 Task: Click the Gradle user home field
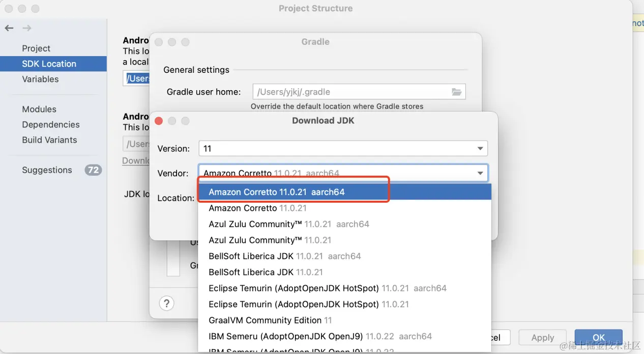[x=351, y=92]
